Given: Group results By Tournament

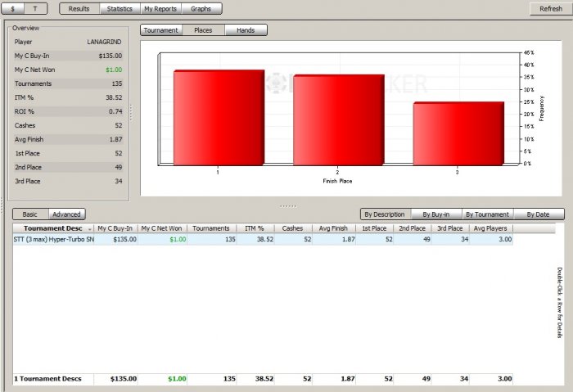Looking at the screenshot, I should (488, 214).
